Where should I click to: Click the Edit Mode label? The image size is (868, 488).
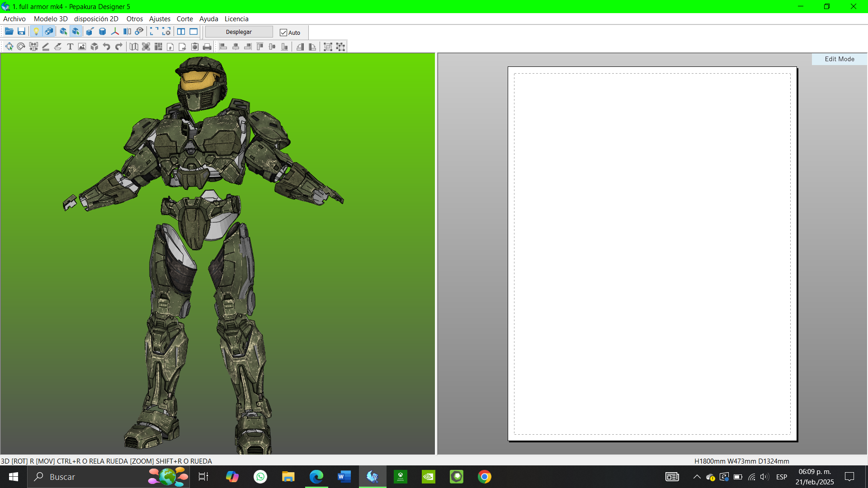coord(839,59)
